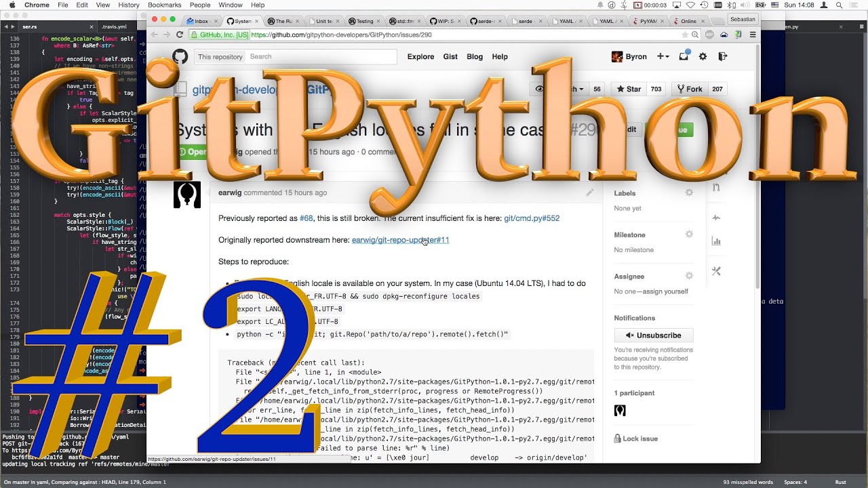
Task: Click the 207 forks count
Action: [717, 89]
